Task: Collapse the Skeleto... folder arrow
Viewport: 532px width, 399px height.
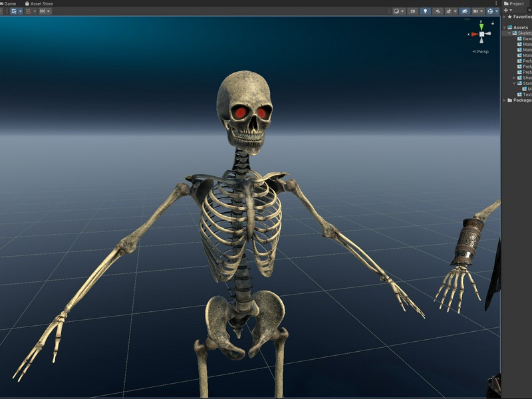Action: click(509, 33)
